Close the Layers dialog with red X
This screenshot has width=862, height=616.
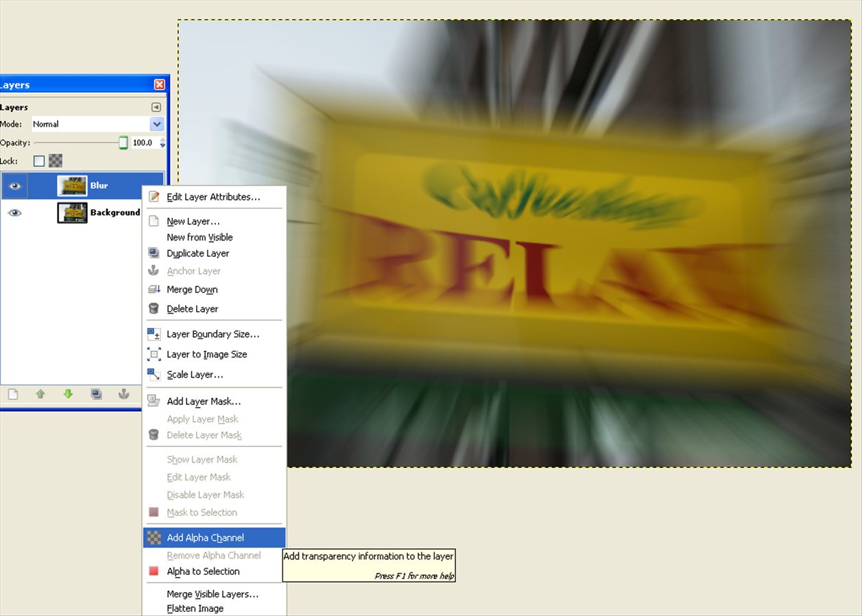click(159, 85)
